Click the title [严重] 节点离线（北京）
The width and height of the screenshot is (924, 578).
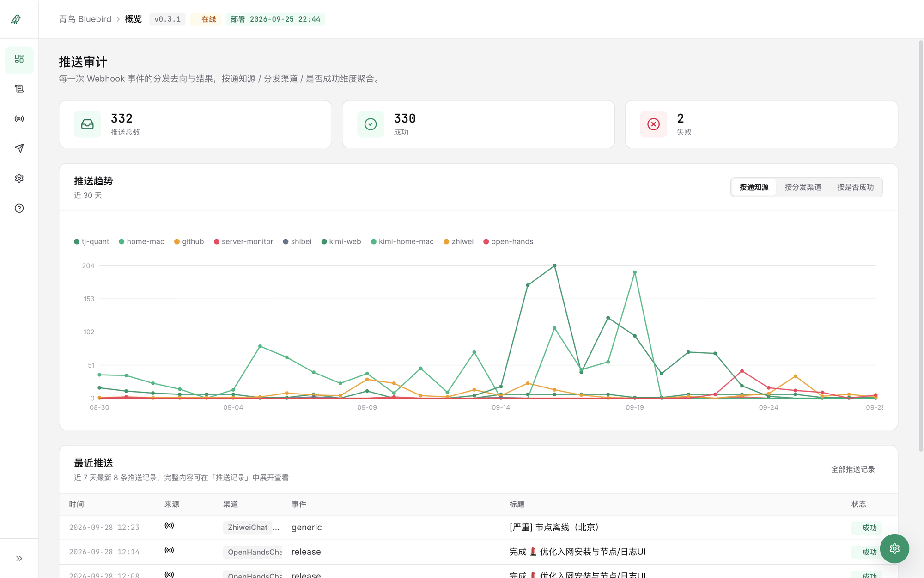(x=554, y=528)
